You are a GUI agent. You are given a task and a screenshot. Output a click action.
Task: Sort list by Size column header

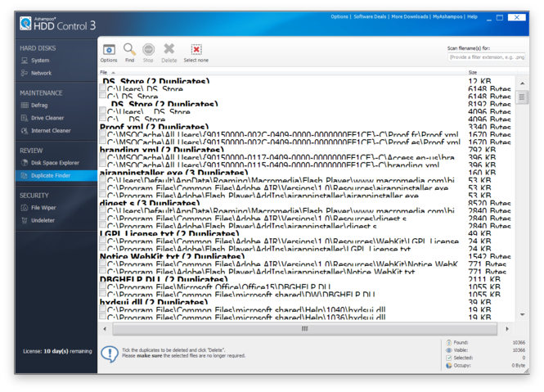tap(473, 73)
